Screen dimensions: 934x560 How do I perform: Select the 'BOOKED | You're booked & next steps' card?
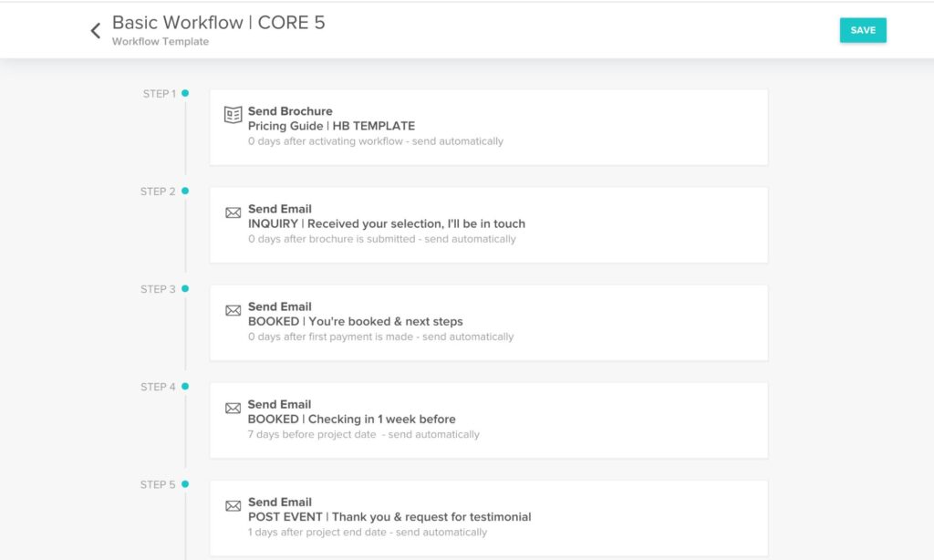[x=490, y=322]
